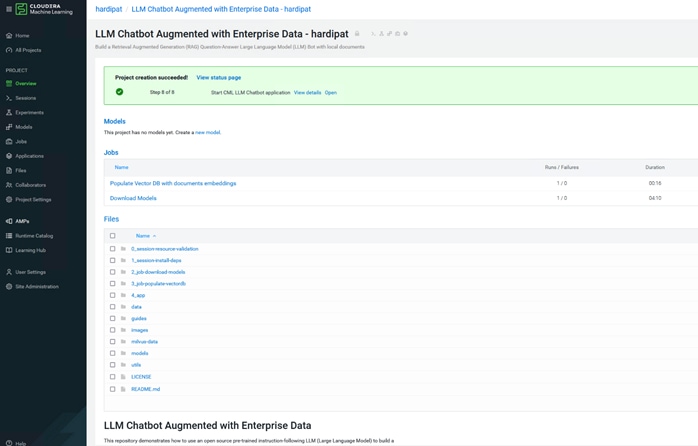Check the box for data folder
The width and height of the screenshot is (698, 446).
point(113,307)
